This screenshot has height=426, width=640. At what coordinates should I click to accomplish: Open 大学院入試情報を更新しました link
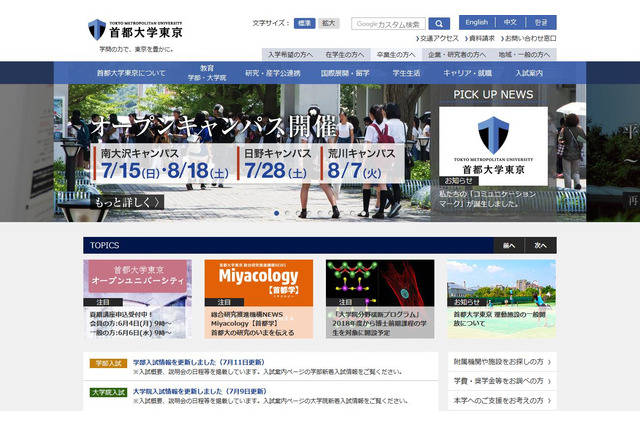200,391
